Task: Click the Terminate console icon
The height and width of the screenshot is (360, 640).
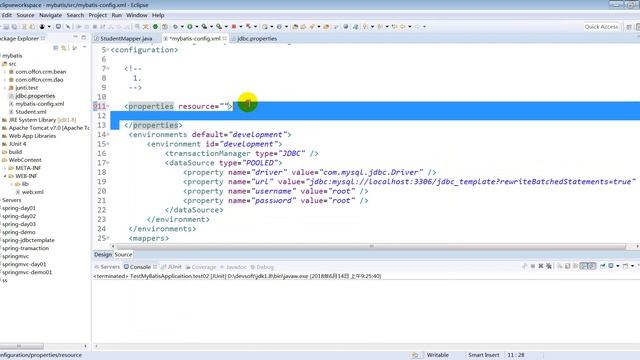Action: coord(533,266)
